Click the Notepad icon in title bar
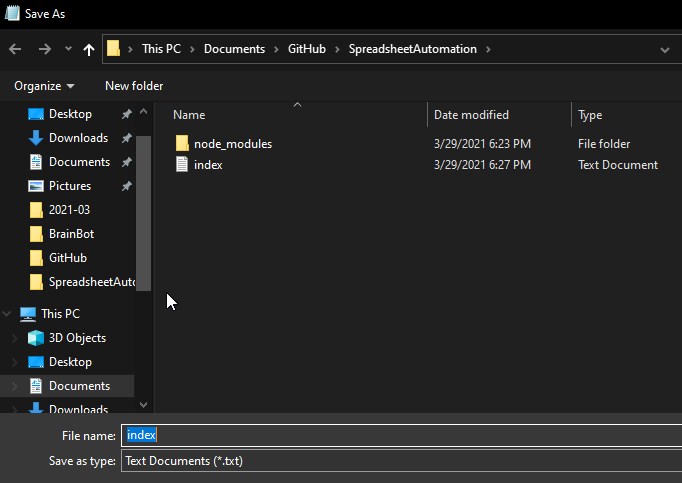682x483 pixels. click(12, 13)
